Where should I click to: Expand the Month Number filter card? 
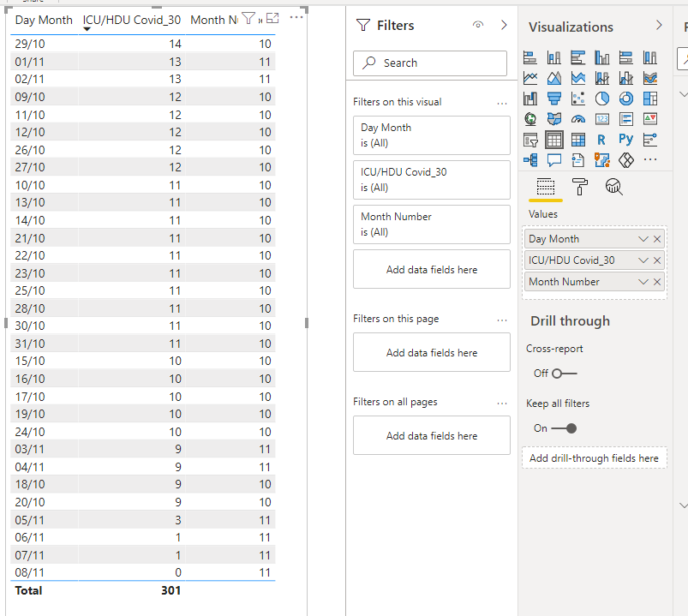point(432,224)
